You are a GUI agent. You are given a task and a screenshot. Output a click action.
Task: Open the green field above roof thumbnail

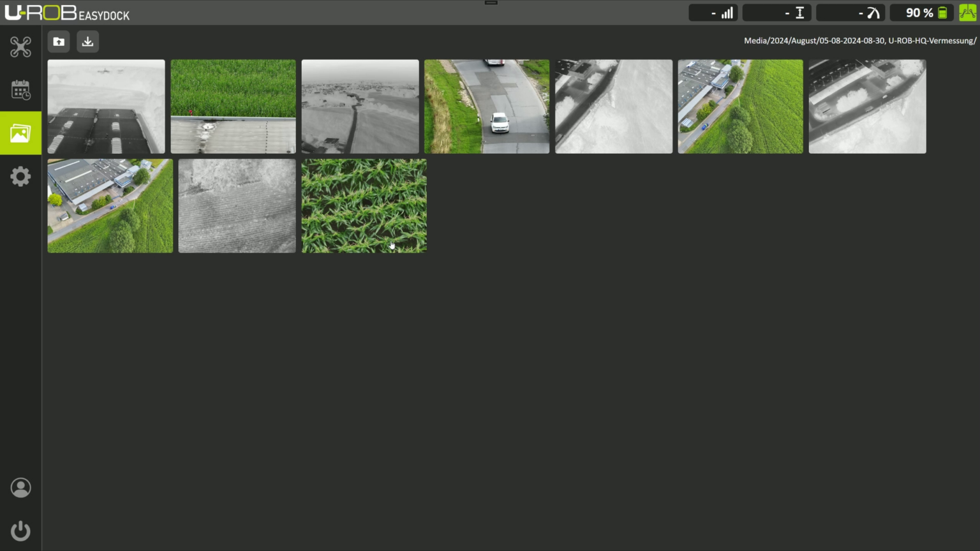pyautogui.click(x=233, y=107)
